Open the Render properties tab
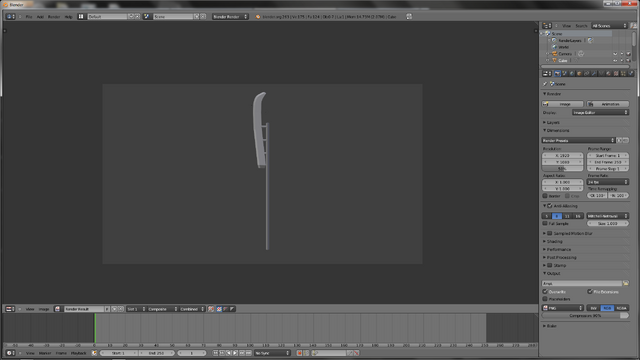 557,73
